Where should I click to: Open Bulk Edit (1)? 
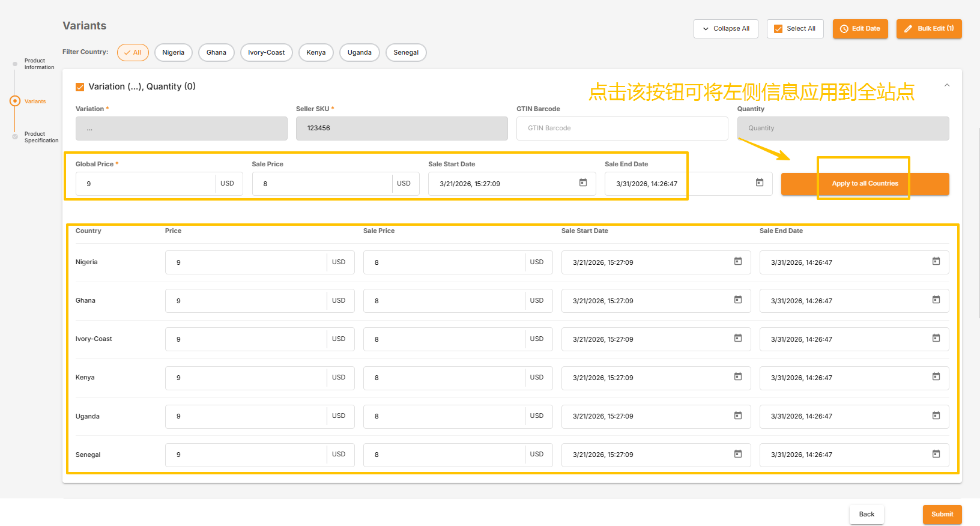pyautogui.click(x=928, y=29)
